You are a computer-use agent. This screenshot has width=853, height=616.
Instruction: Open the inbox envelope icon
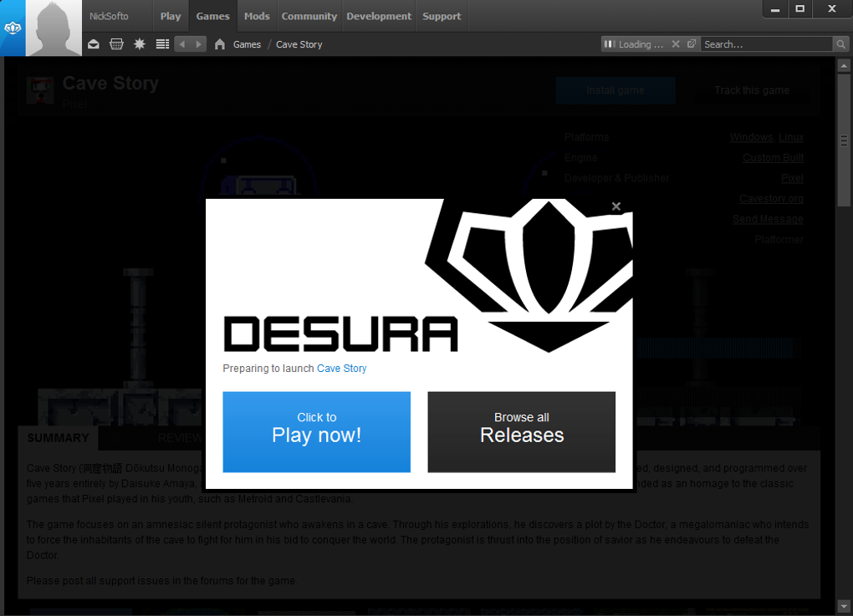pyautogui.click(x=94, y=44)
